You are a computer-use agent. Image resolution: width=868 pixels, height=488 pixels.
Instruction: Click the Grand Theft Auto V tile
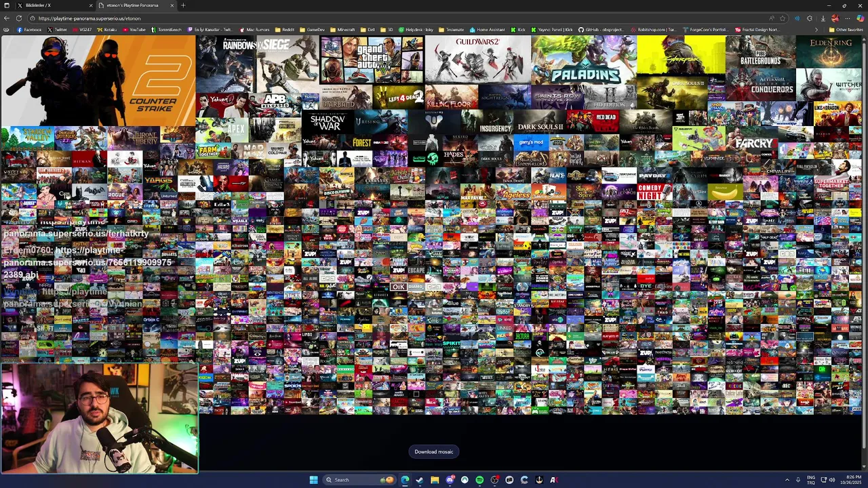coord(372,61)
